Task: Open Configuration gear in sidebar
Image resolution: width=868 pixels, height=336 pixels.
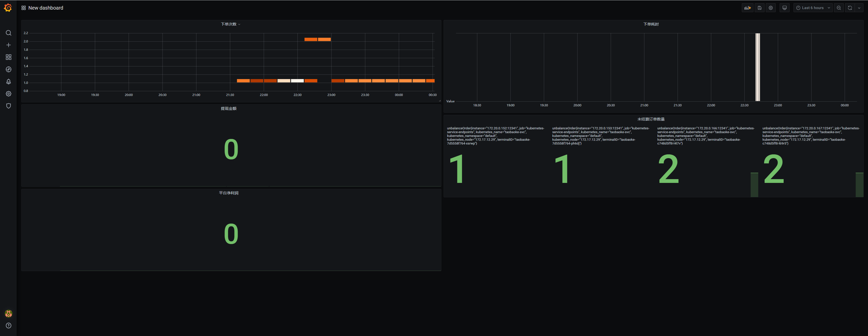Action: click(8, 93)
